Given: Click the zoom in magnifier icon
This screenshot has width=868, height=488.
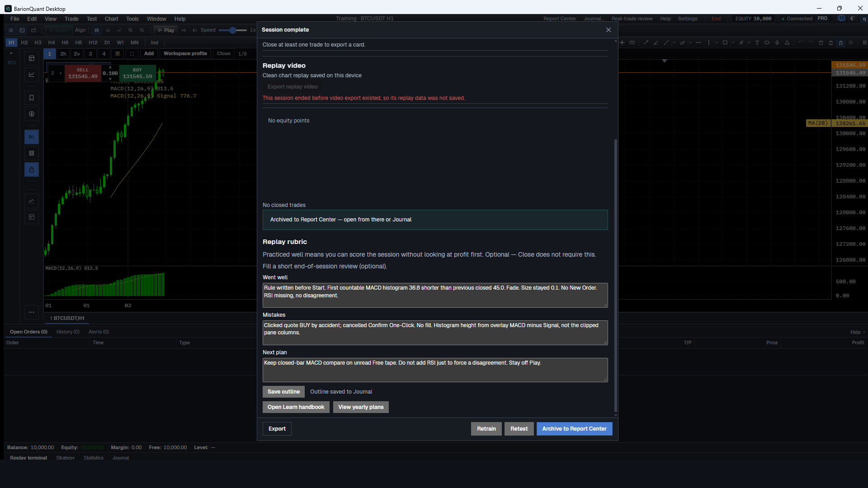Looking at the screenshot, I should point(131,30).
